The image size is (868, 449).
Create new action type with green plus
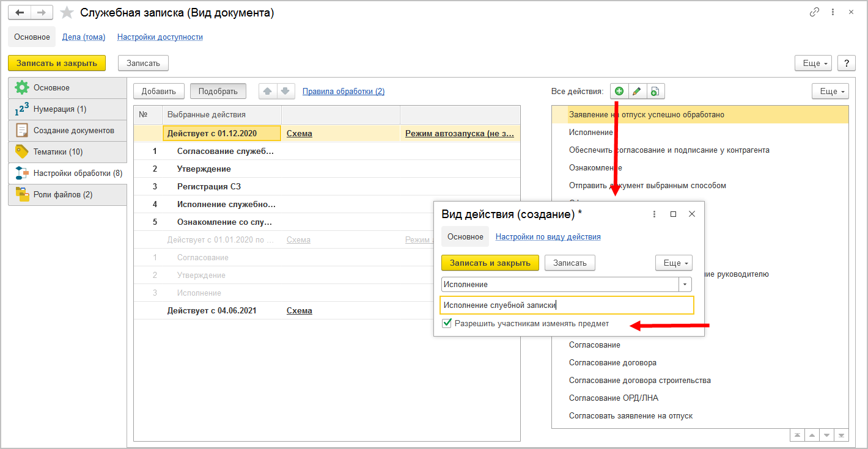click(x=619, y=92)
